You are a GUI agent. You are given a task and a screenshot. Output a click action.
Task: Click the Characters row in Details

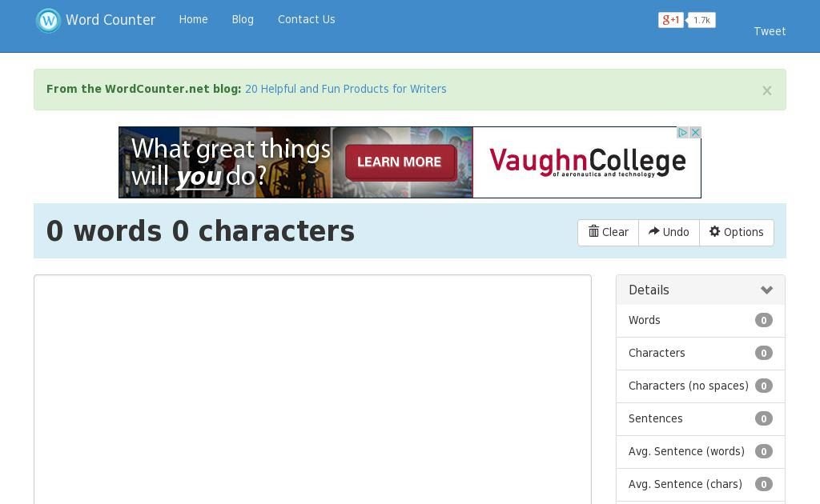point(701,354)
